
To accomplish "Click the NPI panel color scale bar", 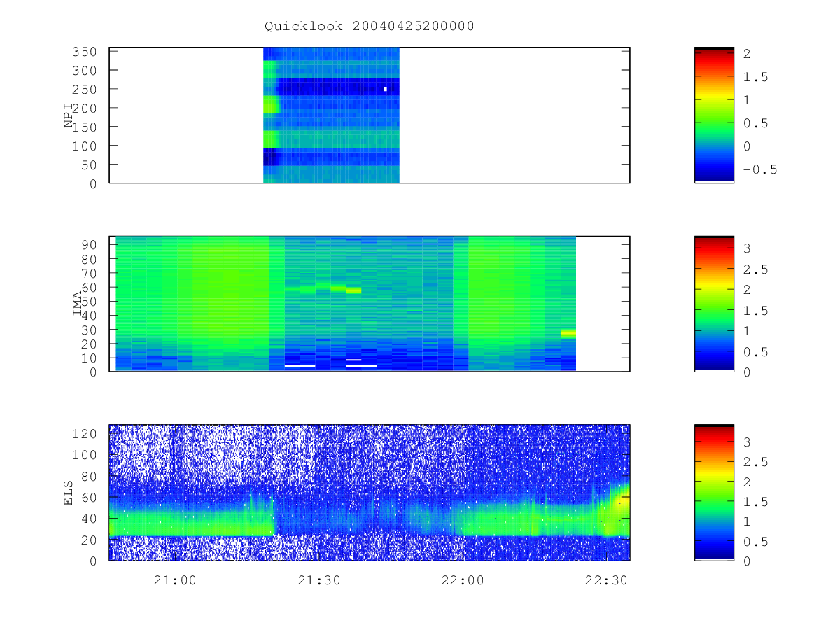I will [714, 115].
